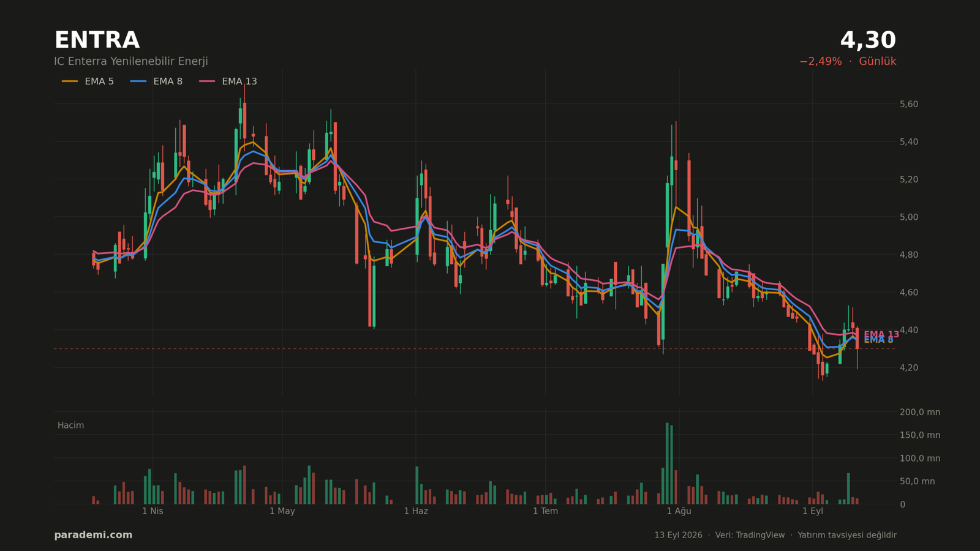Click the ENTRA ticker title

[x=97, y=41]
